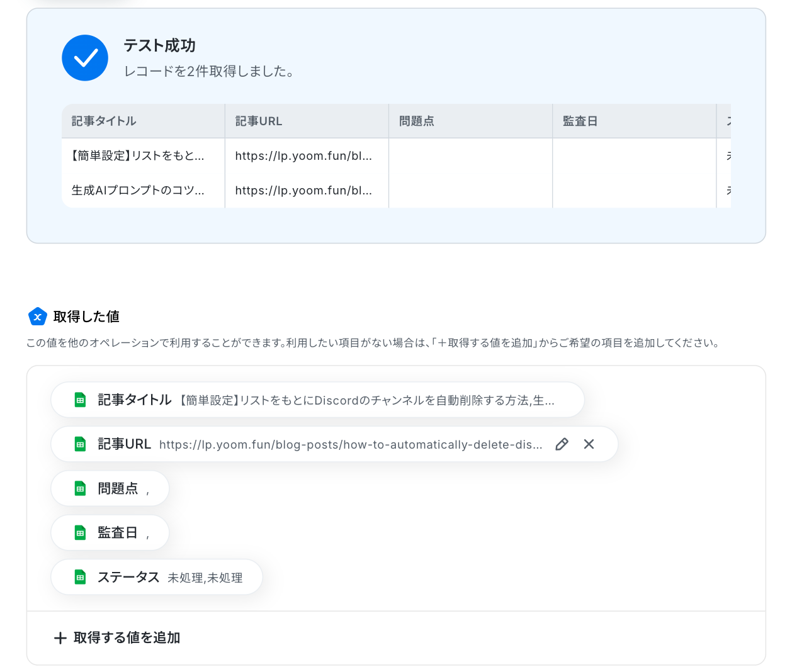Viewport: 797px width, 672px height.
Task: Click the 監査日 column header in table
Action: pos(580,121)
